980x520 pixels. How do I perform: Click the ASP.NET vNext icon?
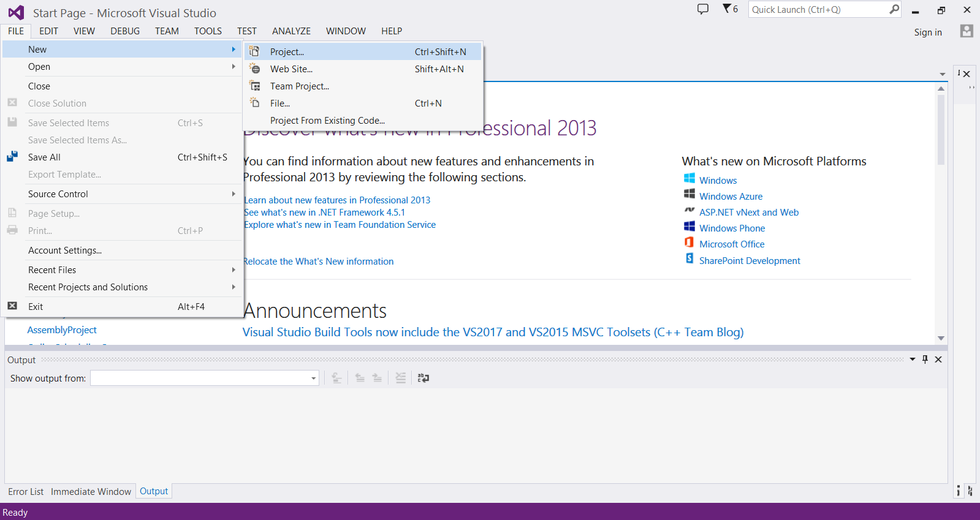point(689,210)
